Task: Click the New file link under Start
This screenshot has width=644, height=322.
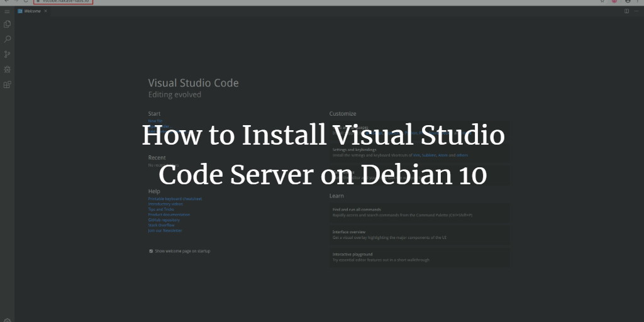Action: [x=155, y=121]
